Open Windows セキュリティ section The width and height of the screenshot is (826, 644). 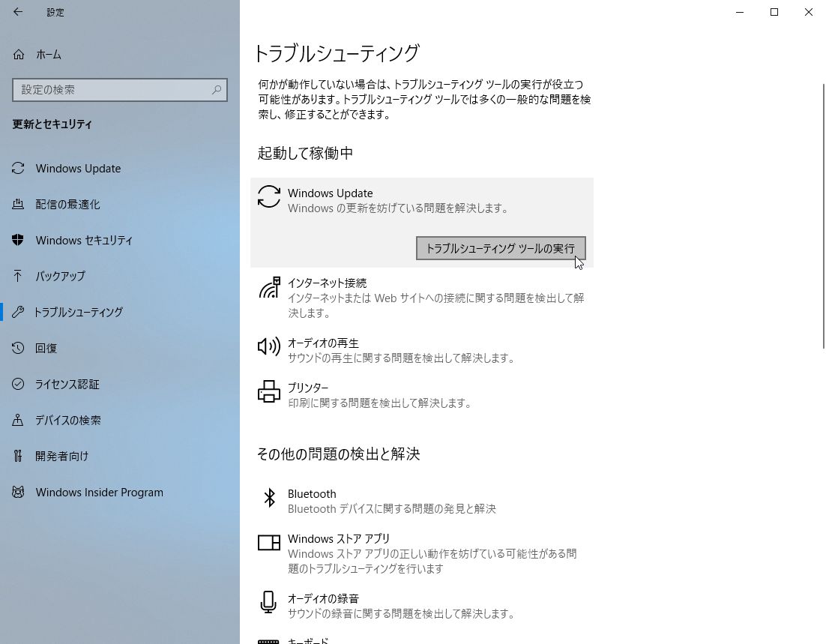click(120, 240)
